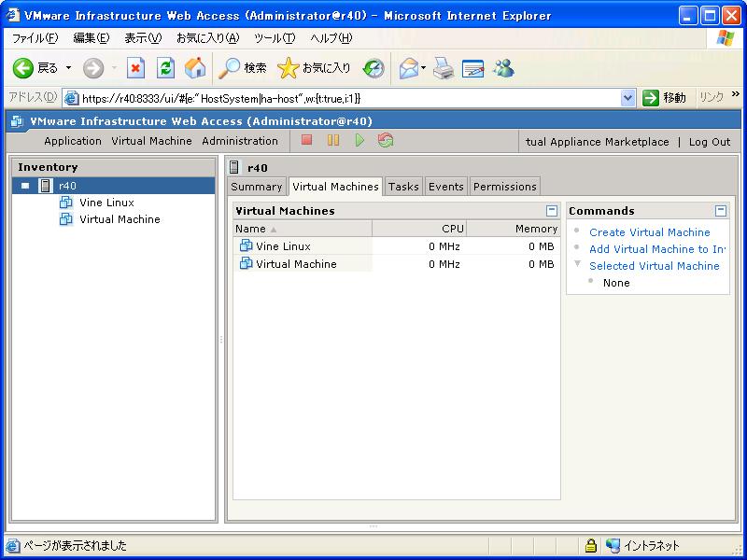Open Virtual Appliance Marketplace link

(597, 142)
